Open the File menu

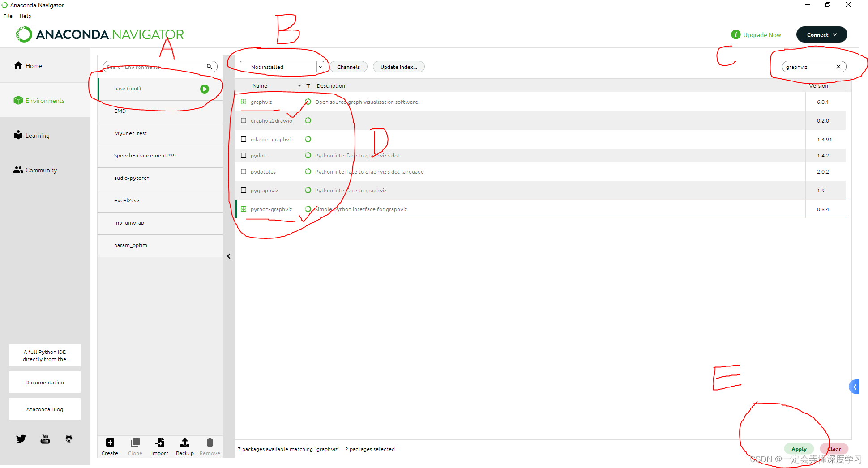[8, 16]
